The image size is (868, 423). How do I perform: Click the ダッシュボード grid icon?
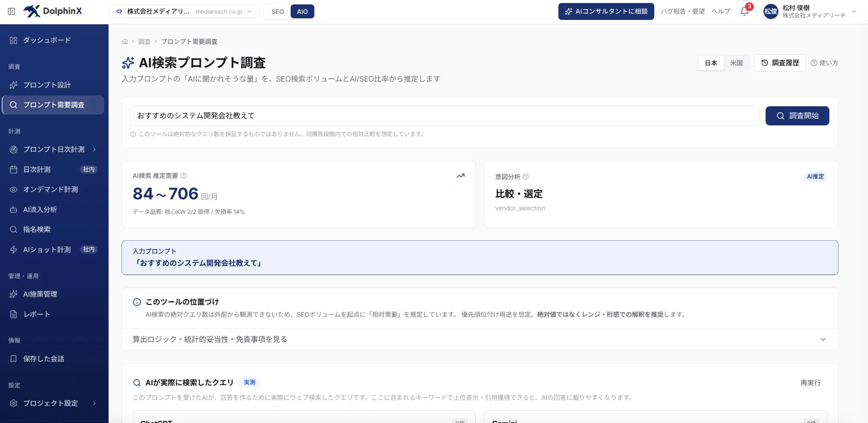(x=13, y=40)
